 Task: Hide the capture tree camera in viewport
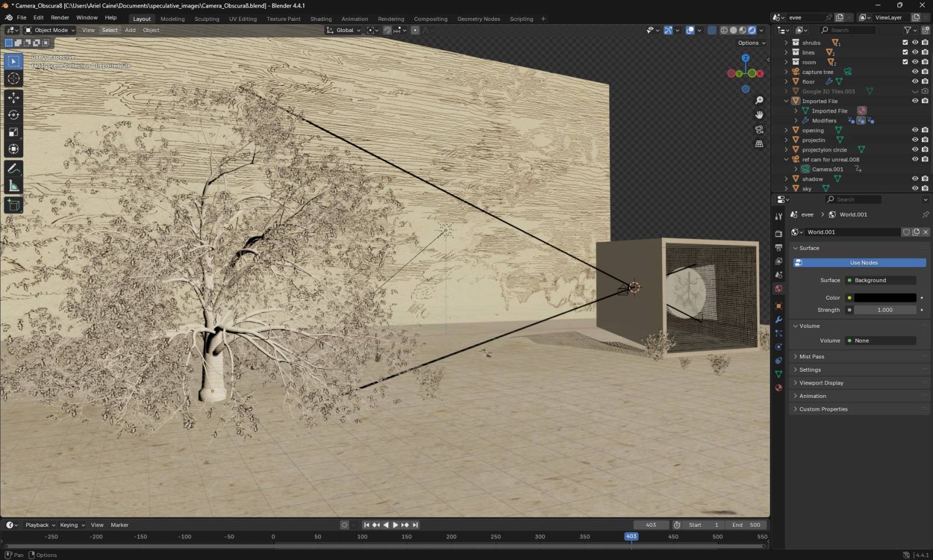(914, 71)
